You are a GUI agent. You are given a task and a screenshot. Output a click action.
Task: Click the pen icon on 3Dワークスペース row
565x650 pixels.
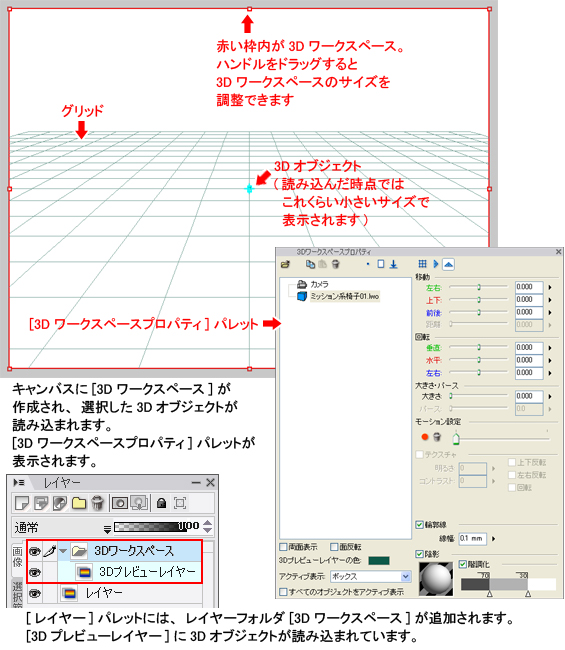[50, 551]
